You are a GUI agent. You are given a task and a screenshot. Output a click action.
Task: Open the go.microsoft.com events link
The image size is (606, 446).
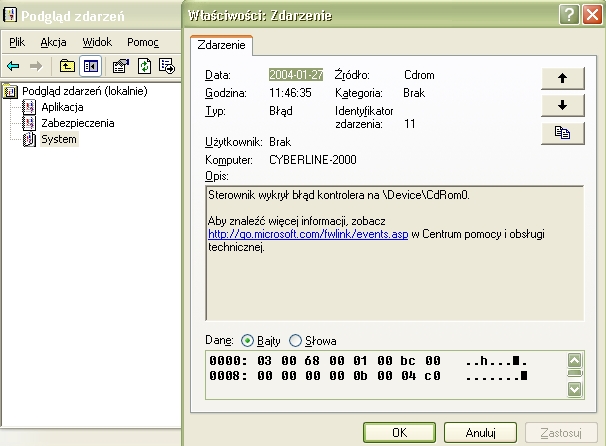(308, 234)
